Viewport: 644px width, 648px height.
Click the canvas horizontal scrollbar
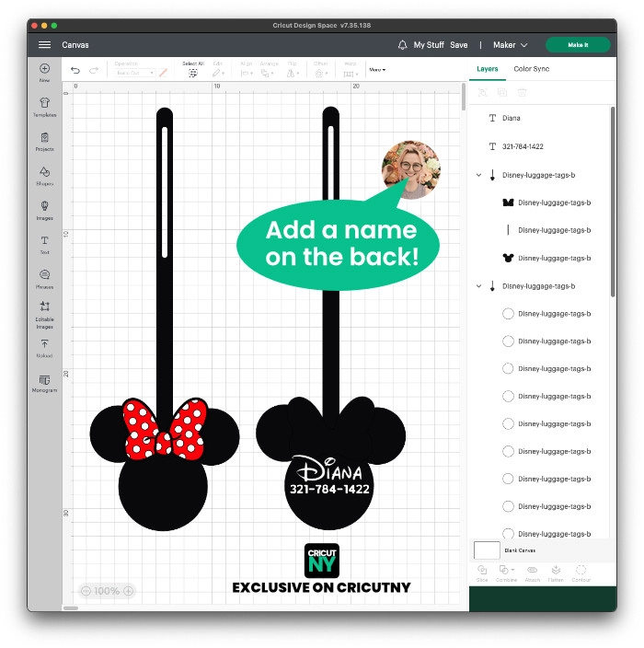point(71,607)
